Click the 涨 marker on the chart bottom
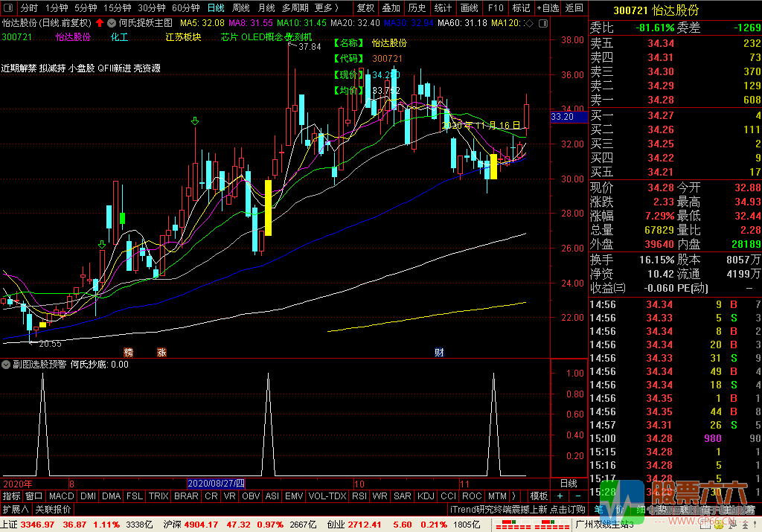This screenshot has height=532, width=762. pos(161,352)
